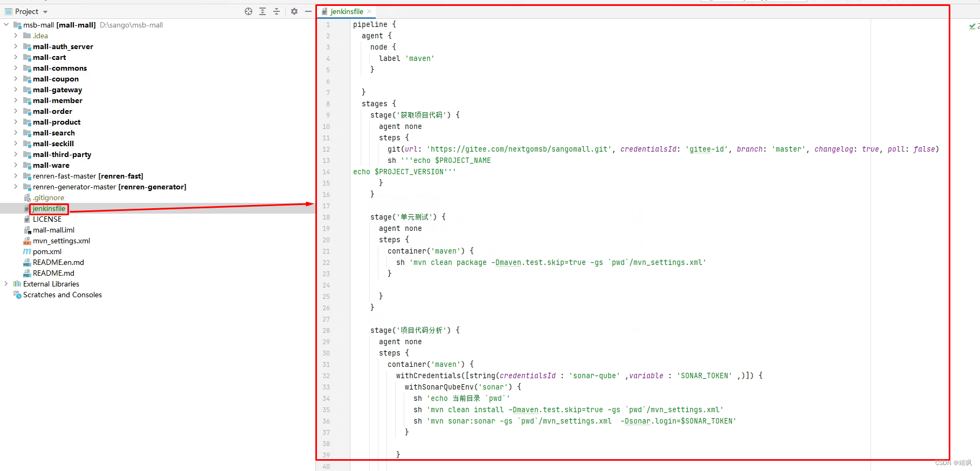Select the renren-generator-master module
Viewport: 980px width, 471px height.
[109, 187]
